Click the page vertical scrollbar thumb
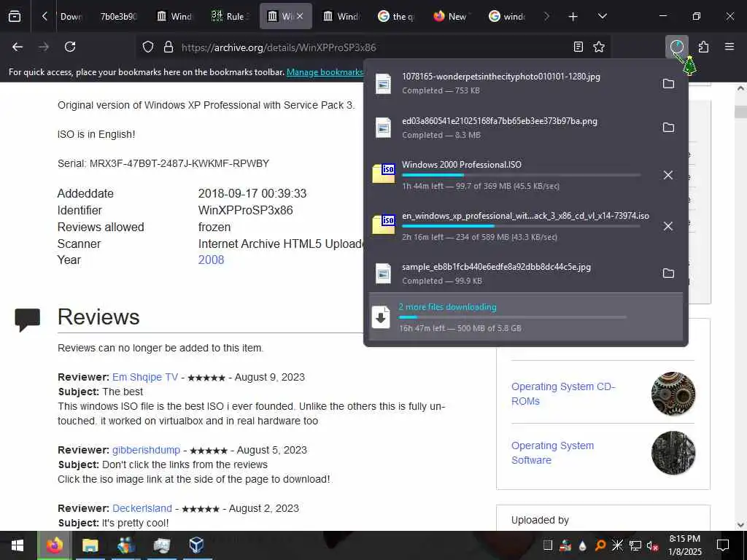 (740, 112)
